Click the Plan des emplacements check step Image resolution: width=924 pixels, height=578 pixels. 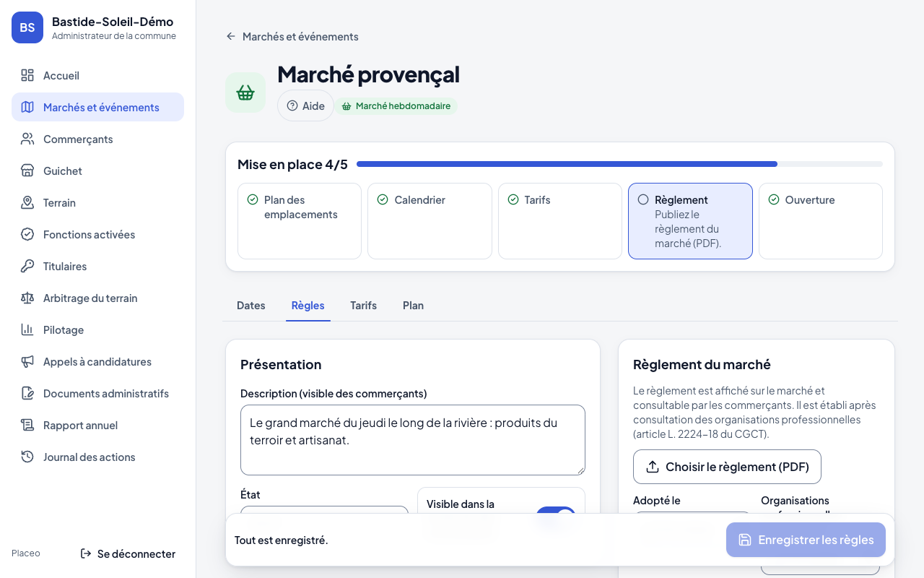[x=300, y=221]
